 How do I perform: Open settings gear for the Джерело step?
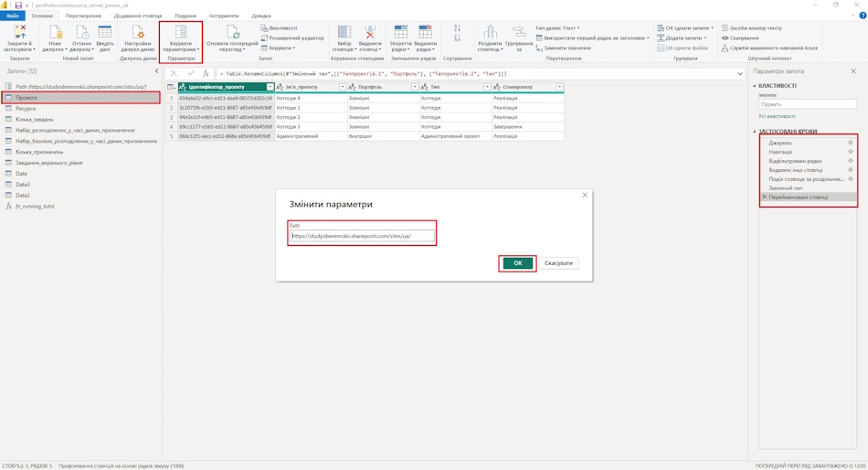coord(851,143)
